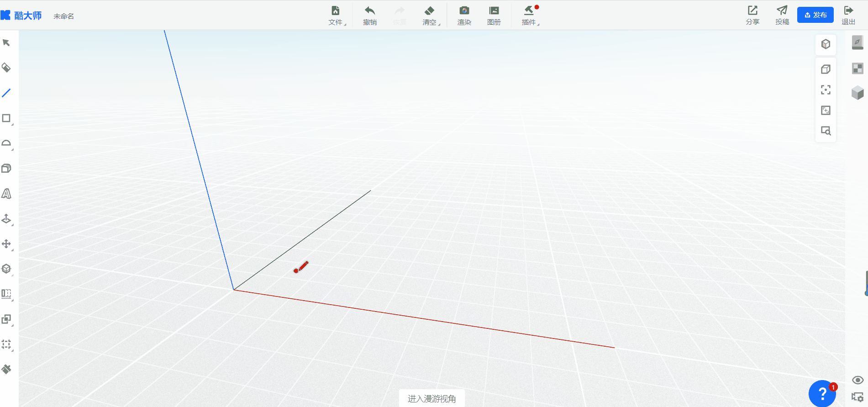Click 分享 to share

pyautogui.click(x=752, y=16)
